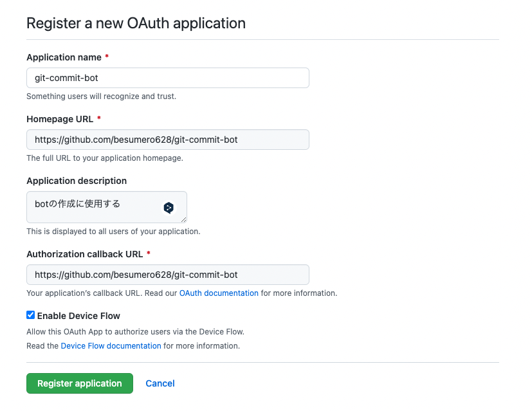Select the Application name input field
This screenshot has height=411, width=532.
[167, 77]
